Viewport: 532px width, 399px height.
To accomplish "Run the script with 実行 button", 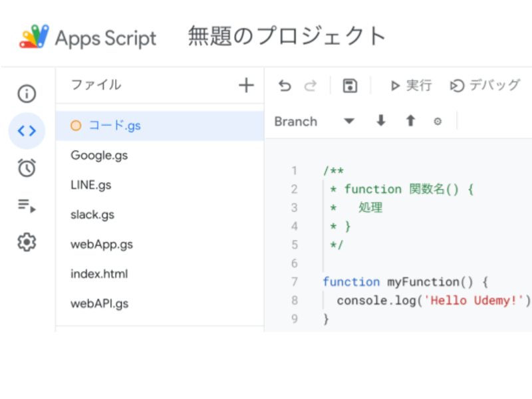I will 411,85.
